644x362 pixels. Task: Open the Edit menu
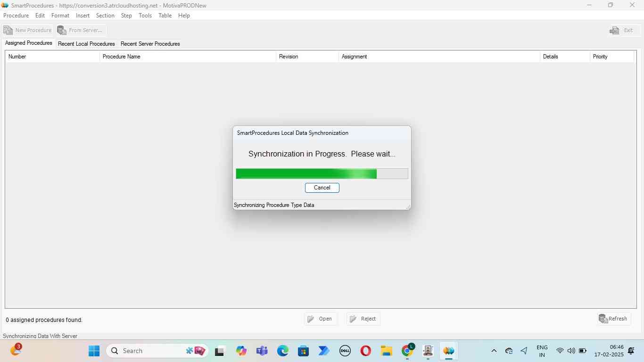click(40, 16)
